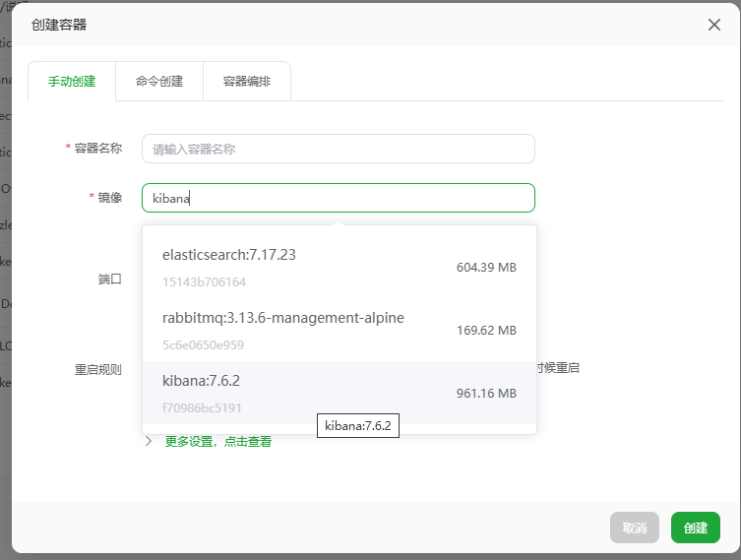Click image ID 5c6e0650e959
Image resolution: width=741 pixels, height=560 pixels.
[203, 345]
